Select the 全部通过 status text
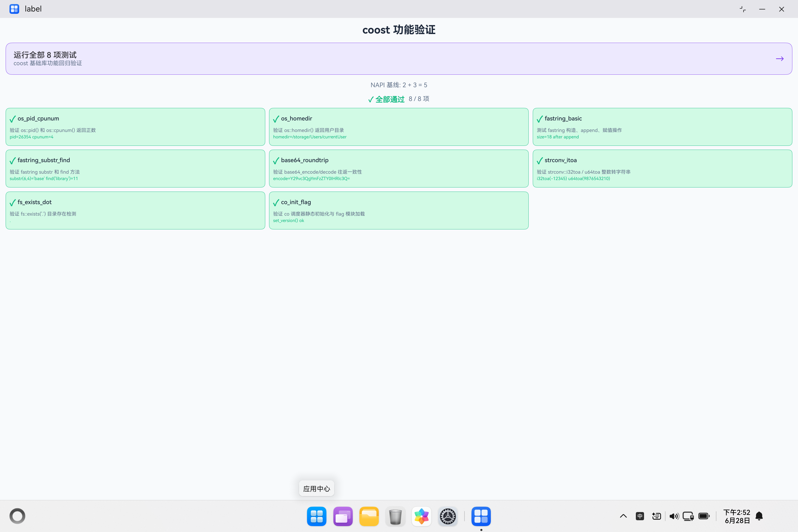The width and height of the screenshot is (798, 532). [x=390, y=99]
